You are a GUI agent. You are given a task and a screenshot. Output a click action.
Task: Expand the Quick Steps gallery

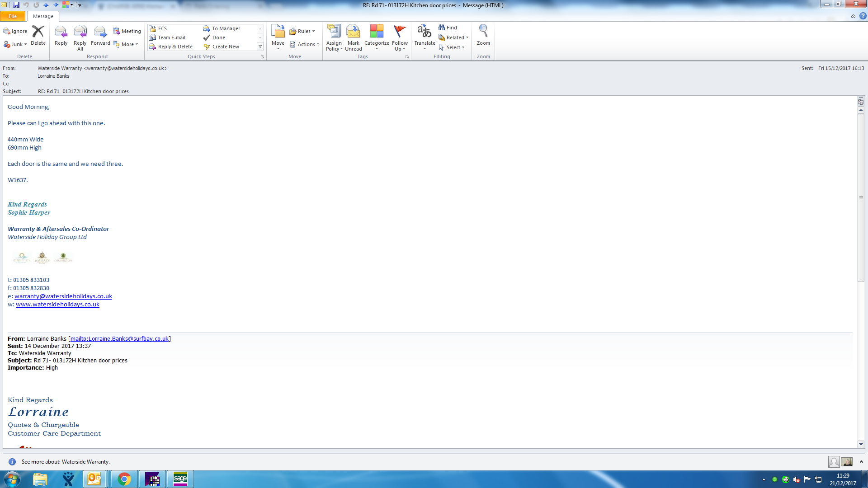click(260, 47)
